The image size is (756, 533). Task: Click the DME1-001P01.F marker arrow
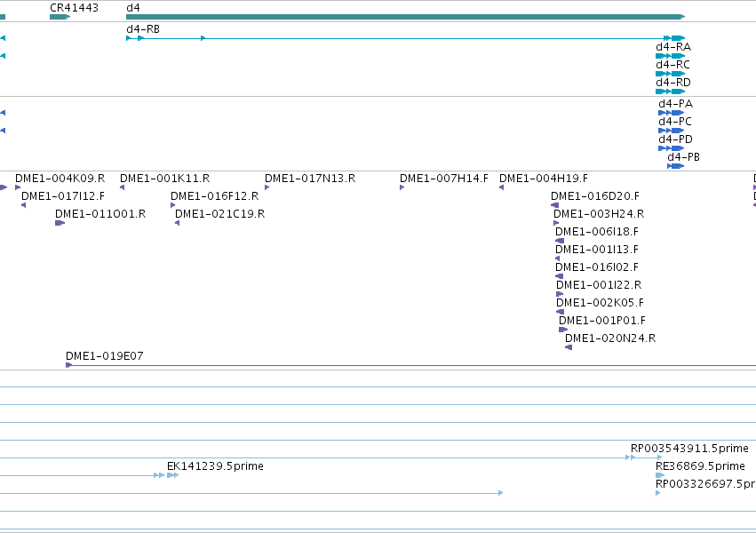563,330
